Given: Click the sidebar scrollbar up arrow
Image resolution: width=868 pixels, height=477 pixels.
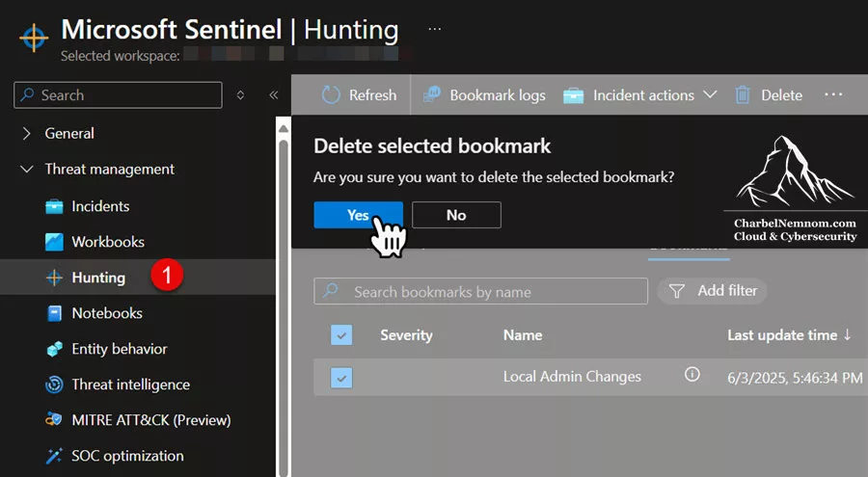Looking at the screenshot, I should (x=284, y=128).
